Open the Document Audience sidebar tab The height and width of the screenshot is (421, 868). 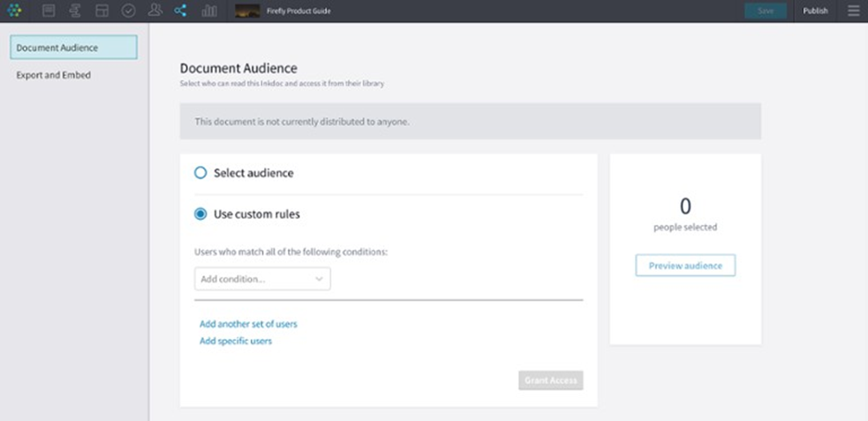point(73,48)
